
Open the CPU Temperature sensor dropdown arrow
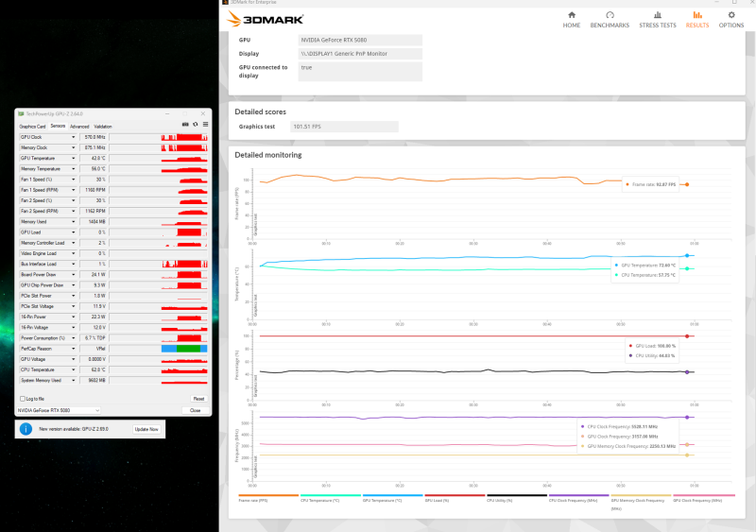(x=74, y=369)
